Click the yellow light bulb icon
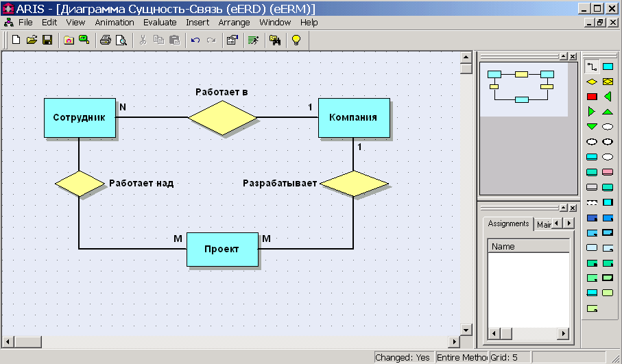622x364 pixels. tap(296, 40)
